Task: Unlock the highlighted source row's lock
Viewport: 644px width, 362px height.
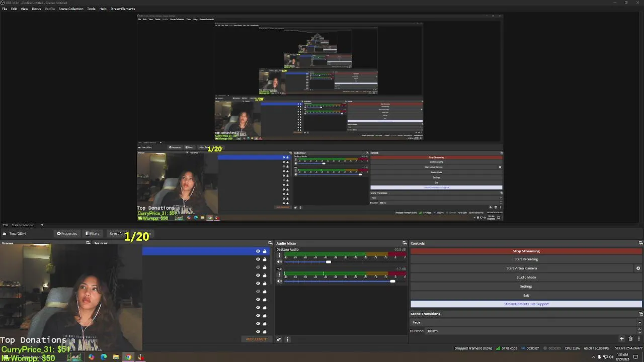Action: click(x=265, y=251)
